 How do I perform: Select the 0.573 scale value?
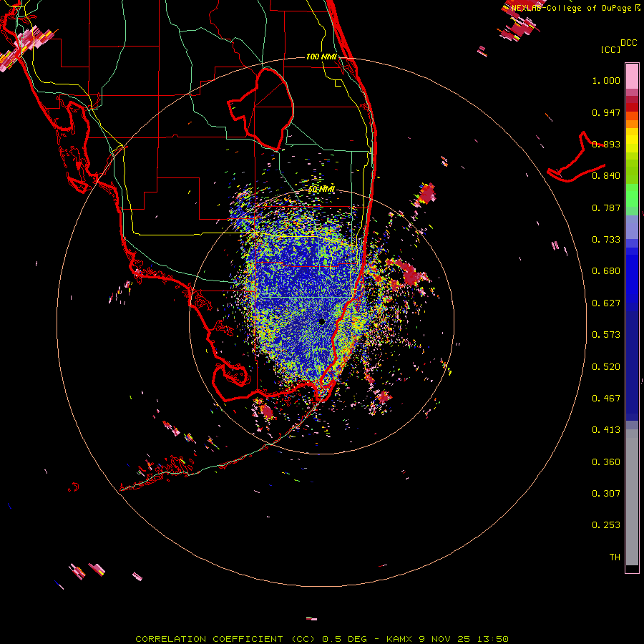(606, 335)
